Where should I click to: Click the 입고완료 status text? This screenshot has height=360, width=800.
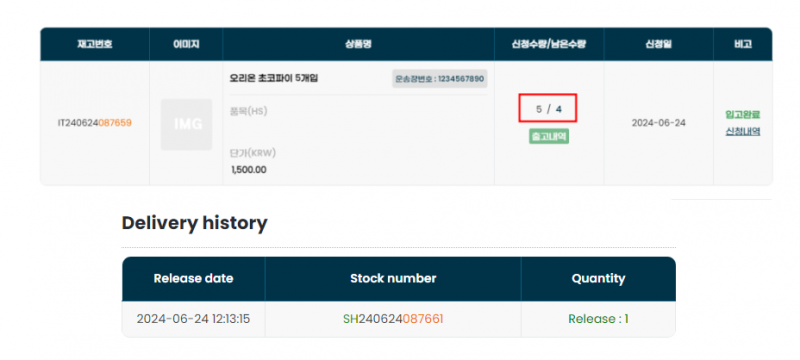[x=742, y=114]
